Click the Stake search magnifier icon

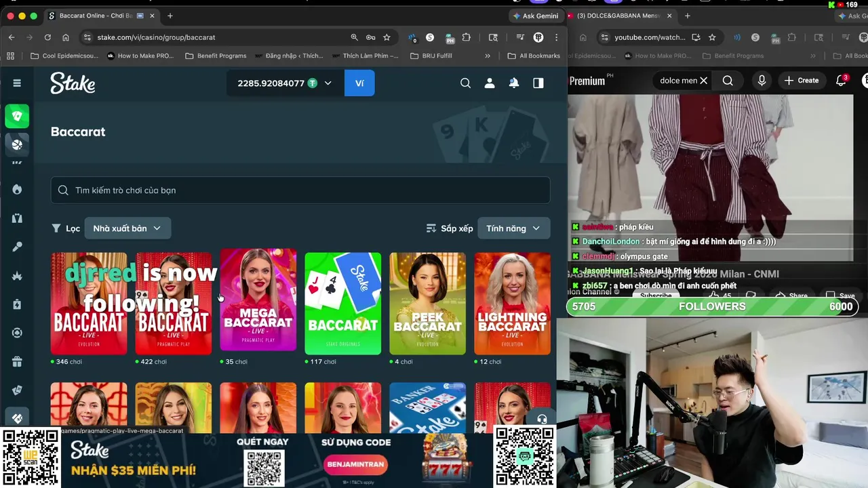pos(465,83)
